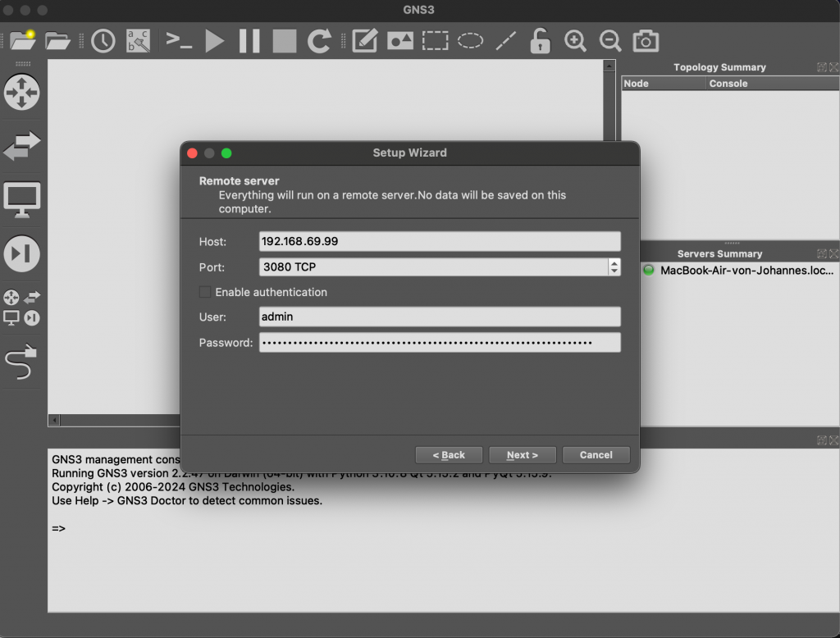Increase the port with the up arrow
This screenshot has height=638, width=840.
pyautogui.click(x=614, y=262)
